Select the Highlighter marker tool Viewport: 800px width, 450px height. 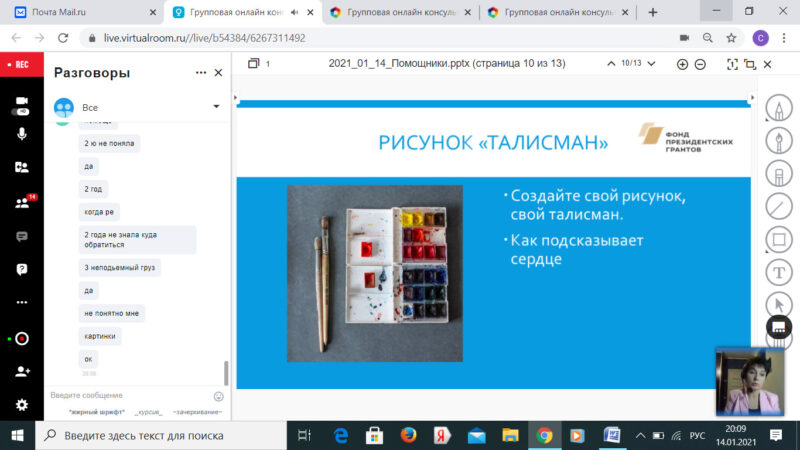click(779, 173)
